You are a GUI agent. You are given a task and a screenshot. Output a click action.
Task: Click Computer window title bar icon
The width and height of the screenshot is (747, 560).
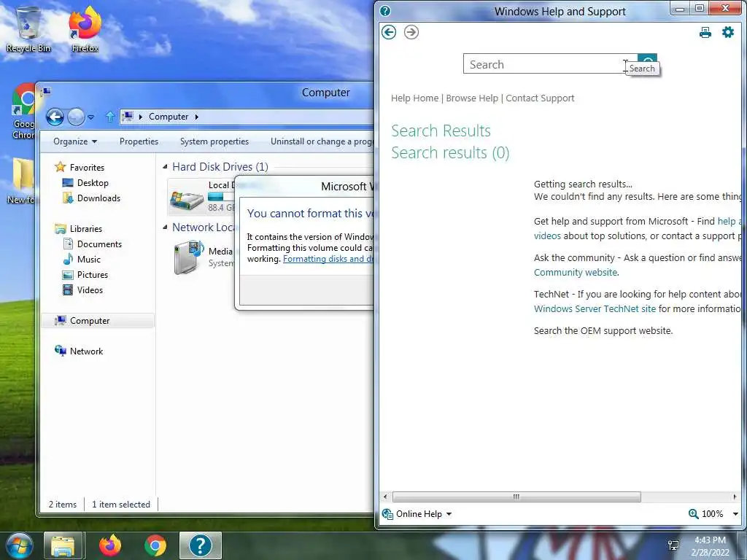(x=46, y=90)
